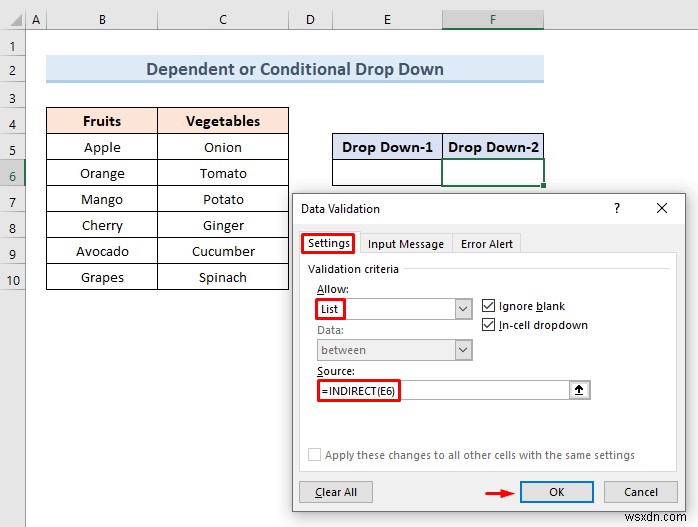Select the Spinach cell
Image resolution: width=698 pixels, height=527 pixels.
[223, 277]
